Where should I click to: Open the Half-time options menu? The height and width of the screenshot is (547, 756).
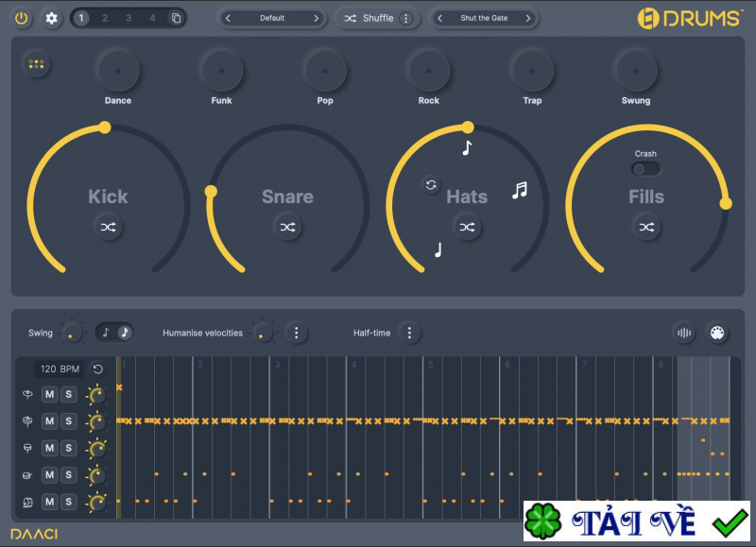pos(409,333)
